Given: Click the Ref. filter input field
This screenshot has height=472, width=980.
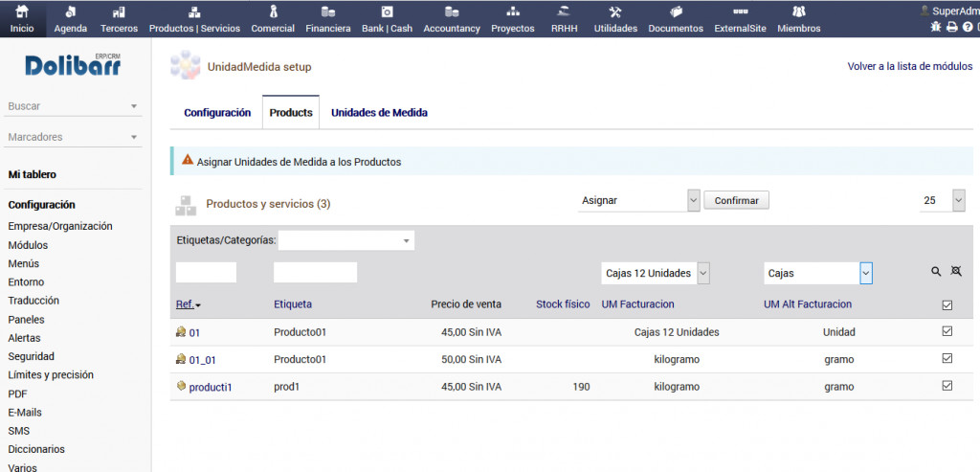Looking at the screenshot, I should point(207,273).
